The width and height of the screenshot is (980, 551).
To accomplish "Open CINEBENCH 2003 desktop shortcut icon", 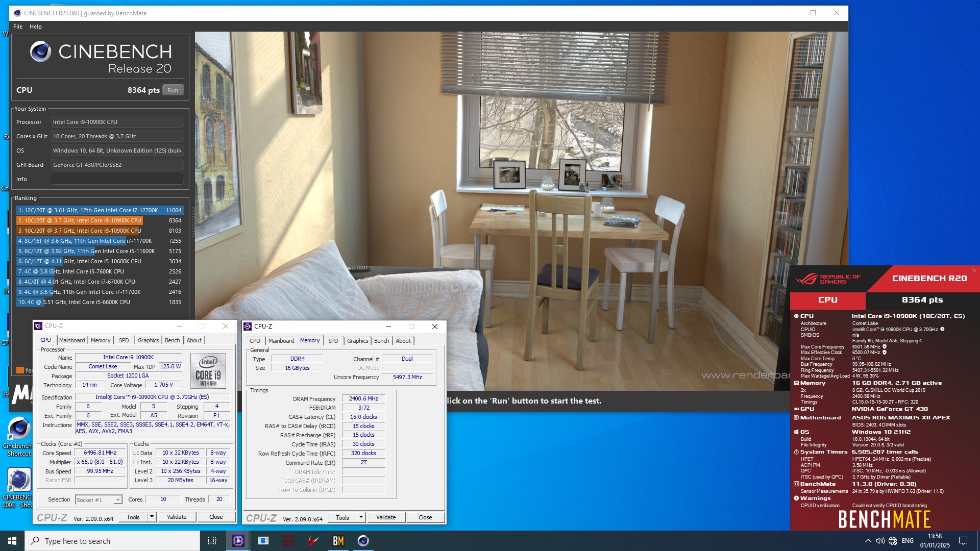I will (19, 487).
